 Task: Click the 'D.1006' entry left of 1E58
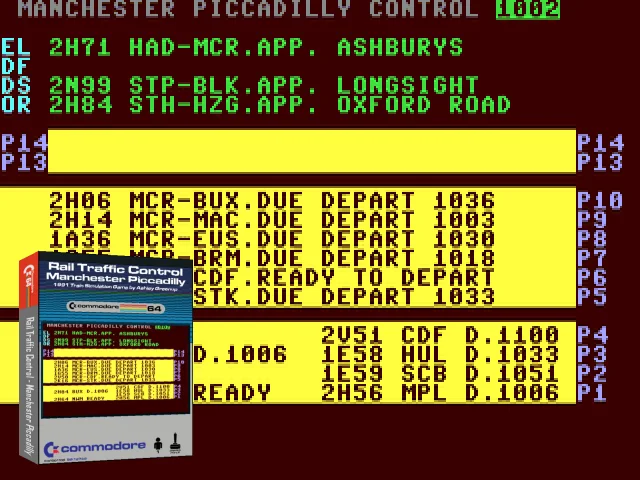click(x=240, y=354)
